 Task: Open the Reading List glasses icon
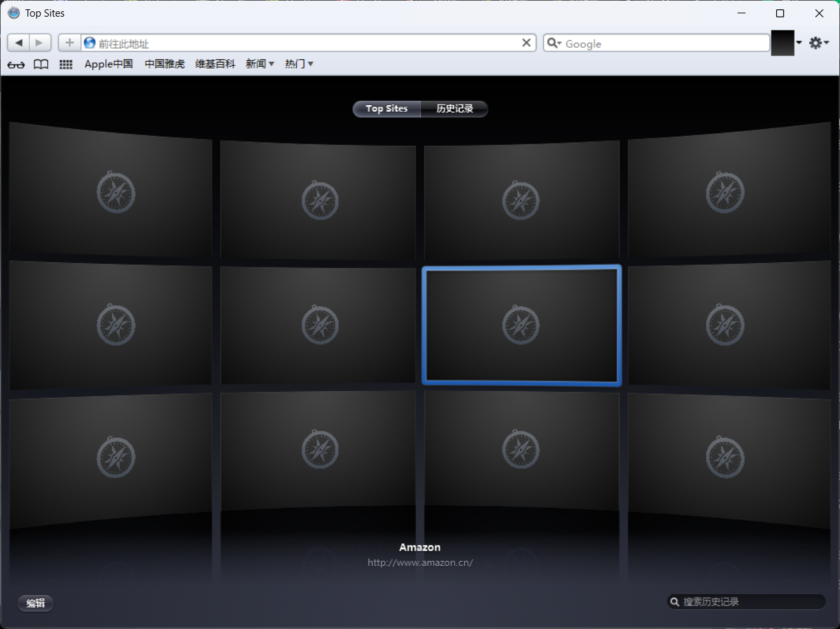point(16,65)
